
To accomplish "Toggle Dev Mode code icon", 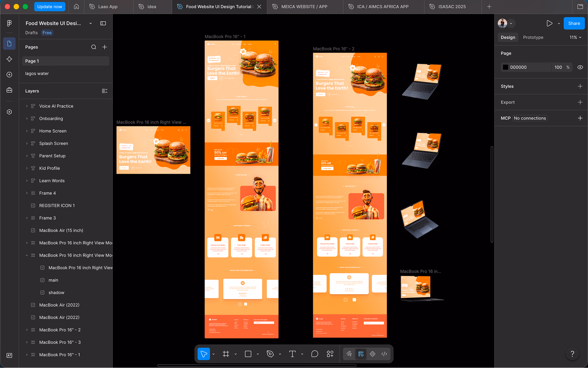I will pyautogui.click(x=384, y=354).
